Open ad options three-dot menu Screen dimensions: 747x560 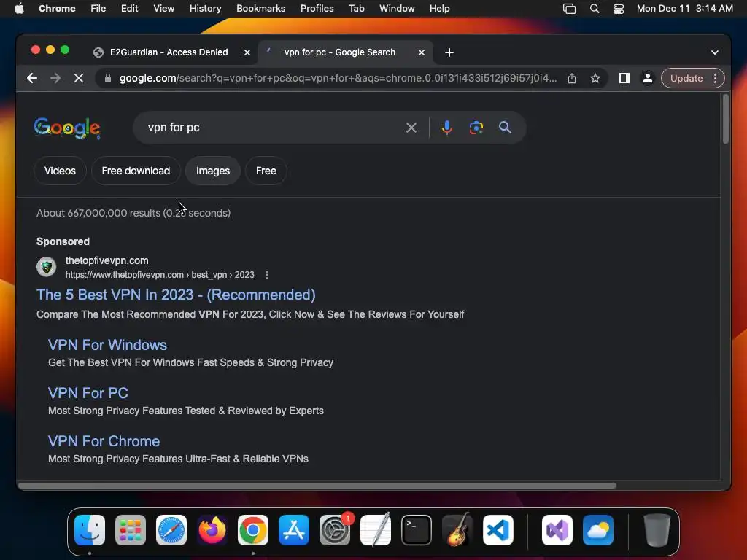coord(267,275)
